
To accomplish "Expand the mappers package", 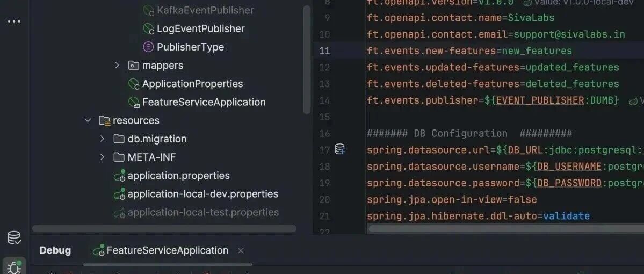I will [x=117, y=66].
